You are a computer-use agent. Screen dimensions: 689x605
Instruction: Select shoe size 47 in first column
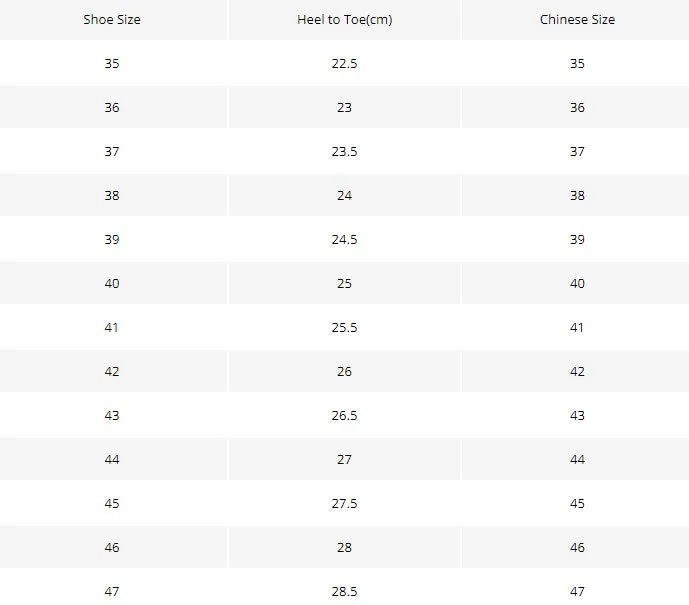click(112, 589)
